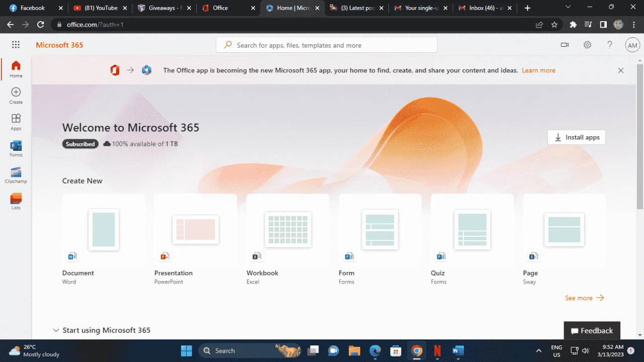
Task: Click the See more link
Action: (x=584, y=298)
